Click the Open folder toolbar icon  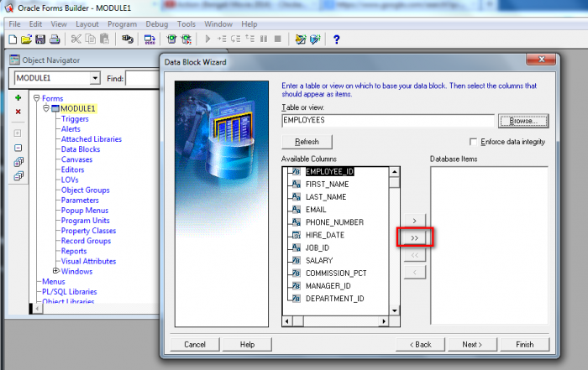click(x=27, y=39)
